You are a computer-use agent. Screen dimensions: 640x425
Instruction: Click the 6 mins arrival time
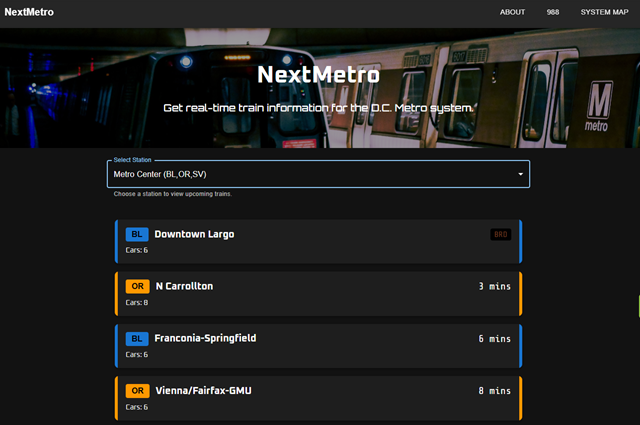click(494, 338)
